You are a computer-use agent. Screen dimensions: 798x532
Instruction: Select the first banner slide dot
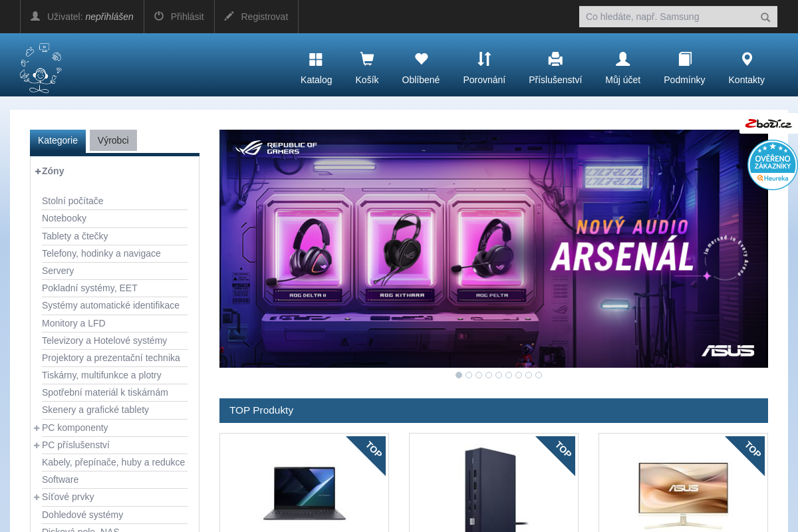click(x=459, y=375)
